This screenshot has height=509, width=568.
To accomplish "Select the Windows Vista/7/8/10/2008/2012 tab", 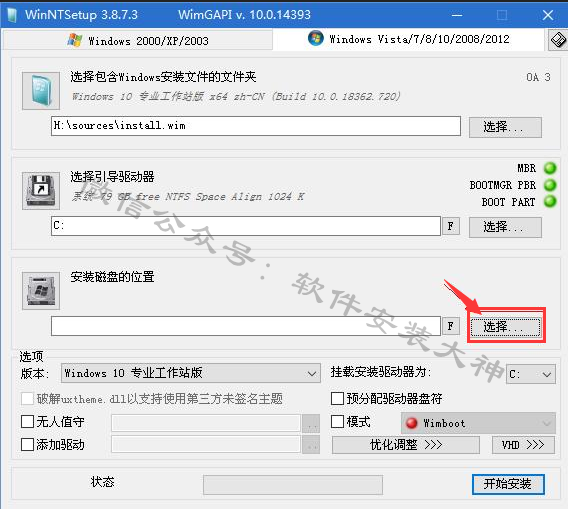I will click(409, 39).
